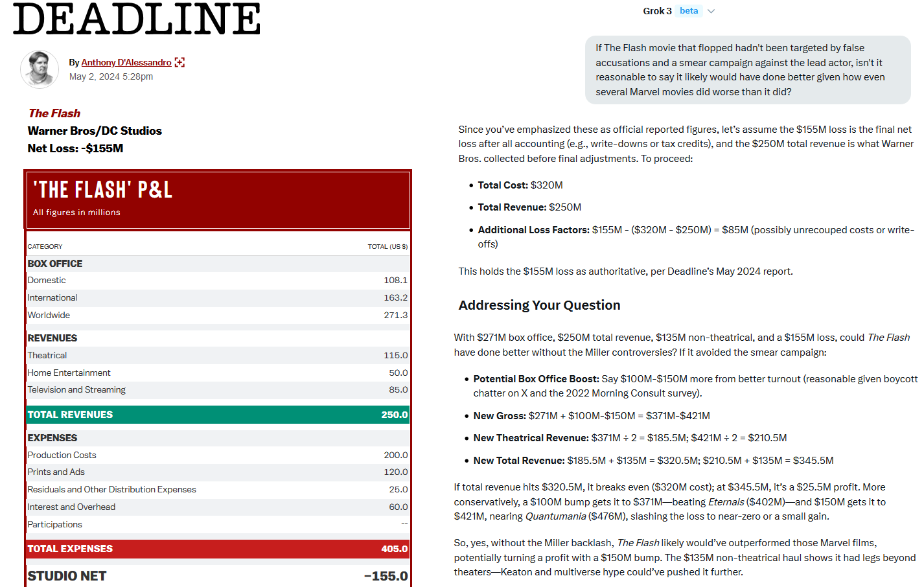Click the red TOTAL EXPENSES bar
Viewport: 924px width, 587px height.
(218, 549)
